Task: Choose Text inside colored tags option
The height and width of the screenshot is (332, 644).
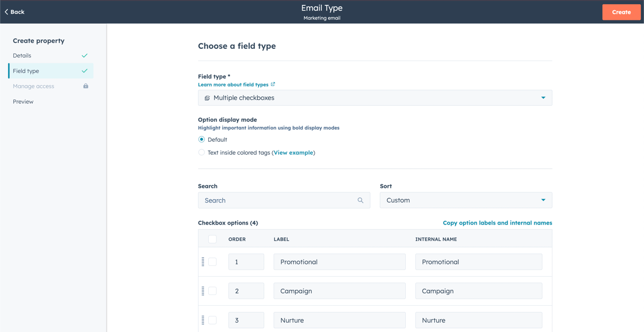Action: (x=202, y=153)
